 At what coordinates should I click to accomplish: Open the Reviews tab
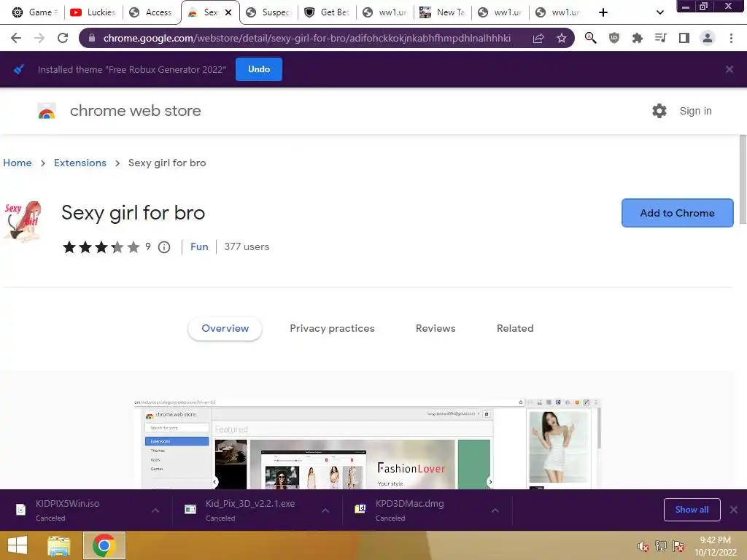pos(436,329)
